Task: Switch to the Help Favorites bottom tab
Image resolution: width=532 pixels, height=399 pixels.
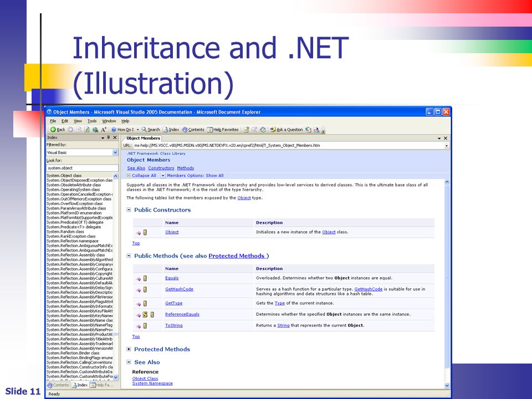Action: pos(101,385)
